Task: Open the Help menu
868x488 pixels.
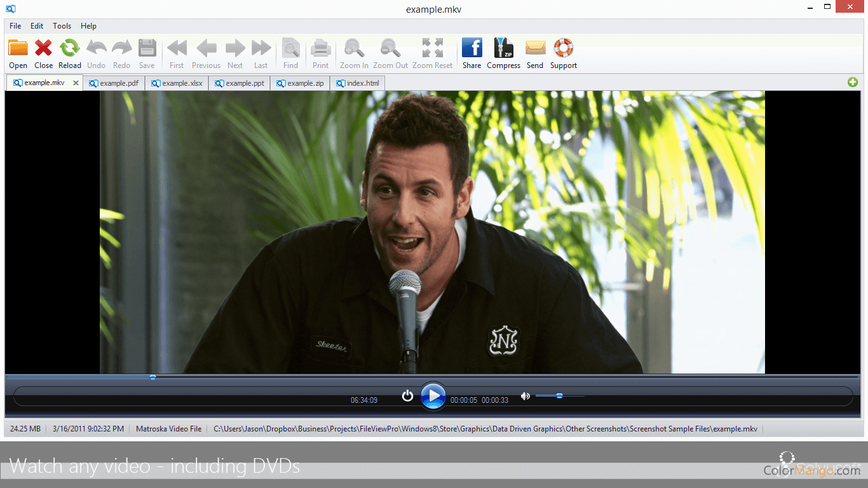Action: 88,26
